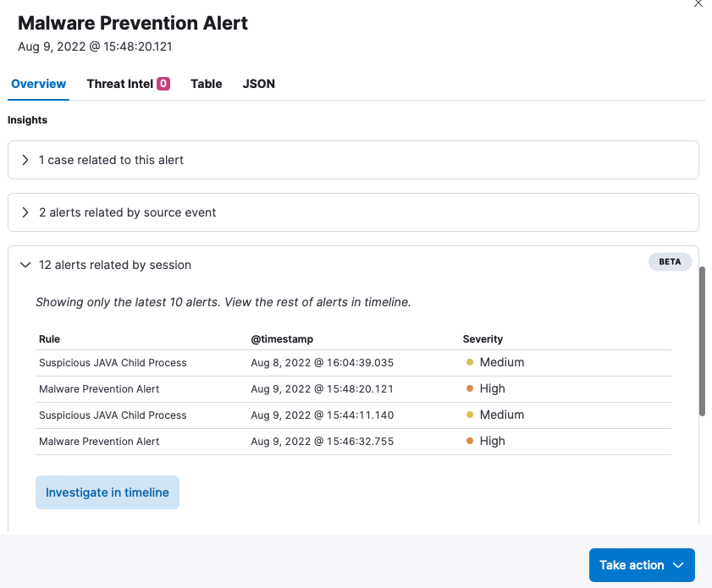Image resolution: width=712 pixels, height=588 pixels.
Task: Switch to the JSON tab
Action: [x=259, y=84]
